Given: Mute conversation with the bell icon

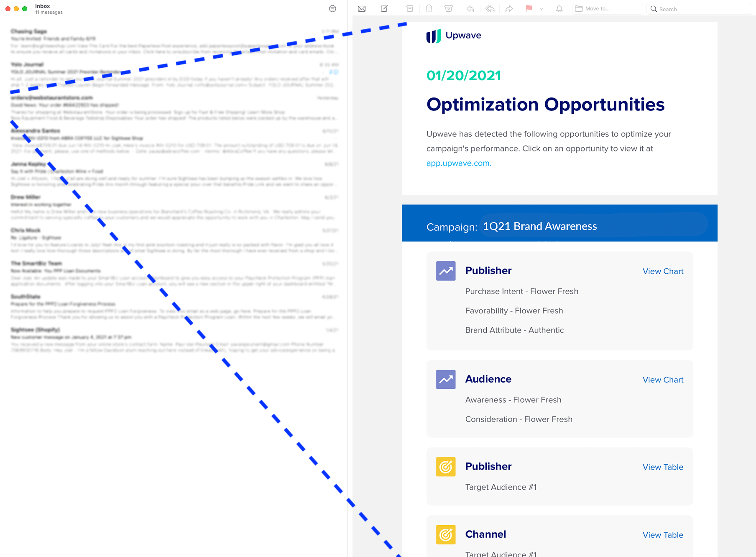Looking at the screenshot, I should (x=559, y=8).
